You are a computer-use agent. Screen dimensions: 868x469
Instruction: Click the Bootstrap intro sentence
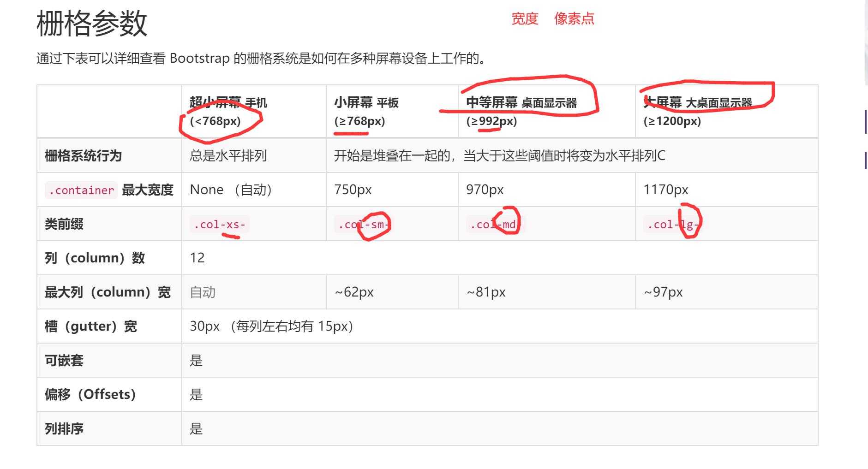[x=262, y=59]
